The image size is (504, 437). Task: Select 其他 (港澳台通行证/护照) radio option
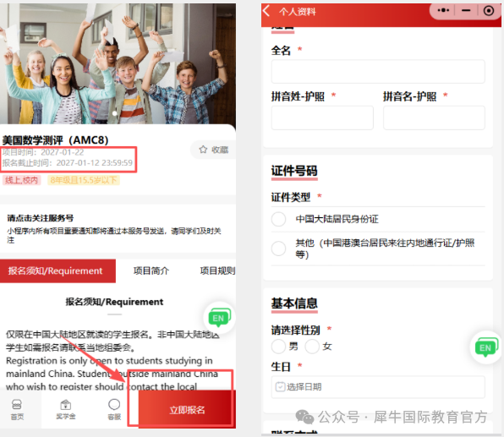[278, 249]
